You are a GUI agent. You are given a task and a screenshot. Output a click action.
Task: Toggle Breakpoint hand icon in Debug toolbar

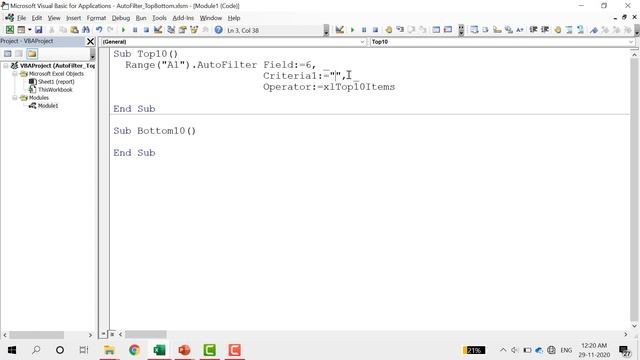pyautogui.click(x=388, y=30)
